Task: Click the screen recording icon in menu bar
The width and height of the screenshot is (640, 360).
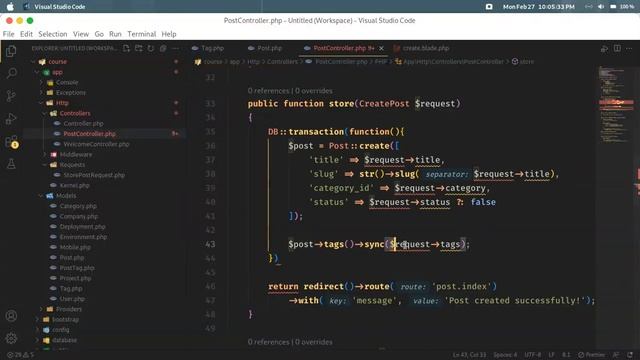Action: coord(489,7)
